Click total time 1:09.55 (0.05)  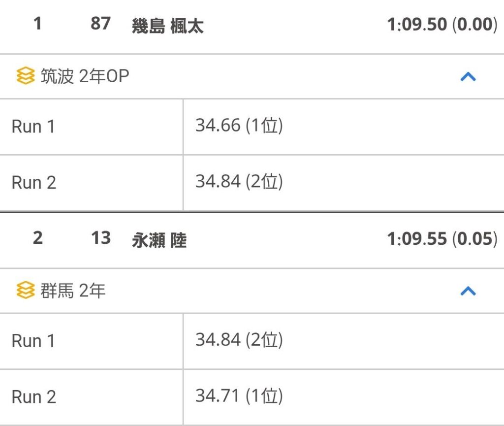[442, 239]
